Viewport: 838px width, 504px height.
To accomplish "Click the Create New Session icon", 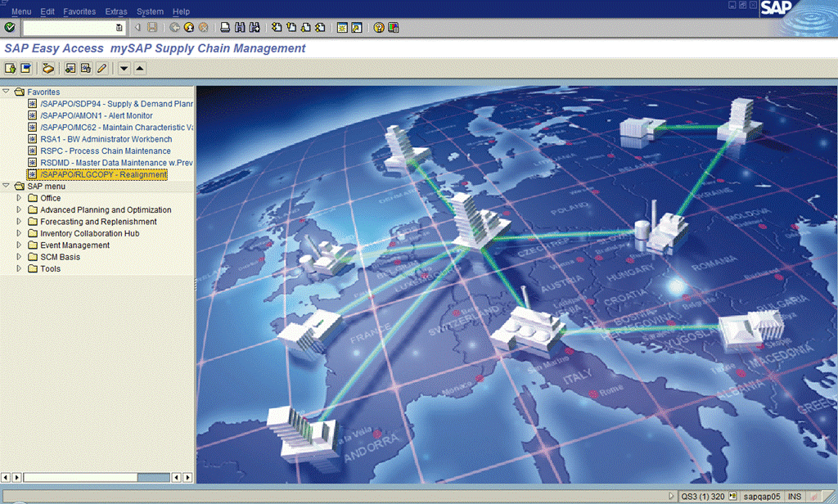I will (342, 27).
